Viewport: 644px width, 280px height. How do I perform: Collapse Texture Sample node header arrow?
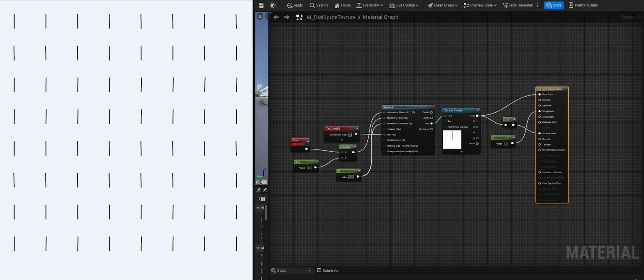point(478,110)
